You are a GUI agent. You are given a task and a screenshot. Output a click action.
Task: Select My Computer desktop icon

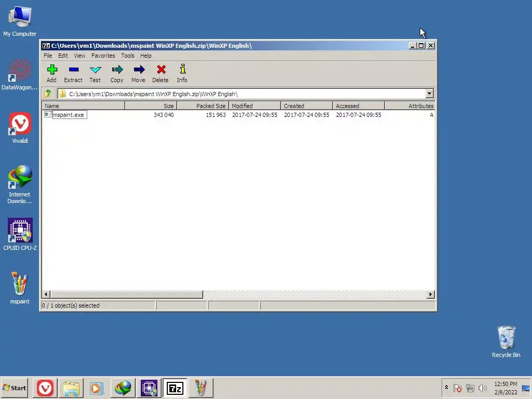click(x=20, y=21)
